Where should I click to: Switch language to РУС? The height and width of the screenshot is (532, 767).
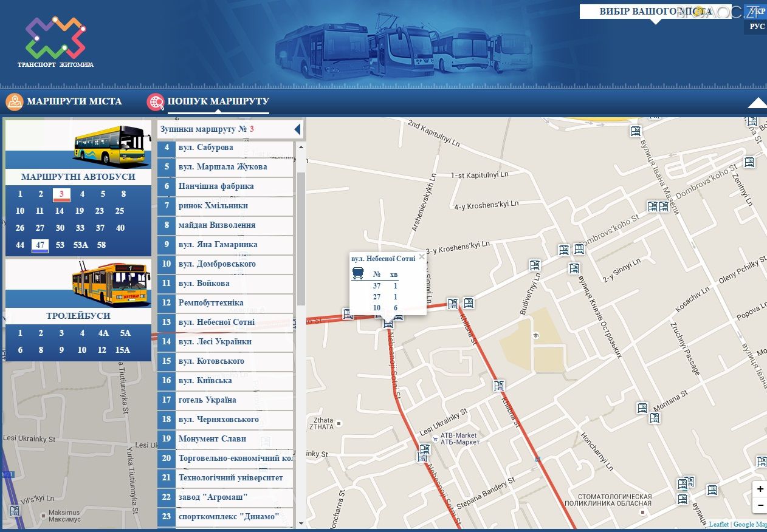point(757,27)
